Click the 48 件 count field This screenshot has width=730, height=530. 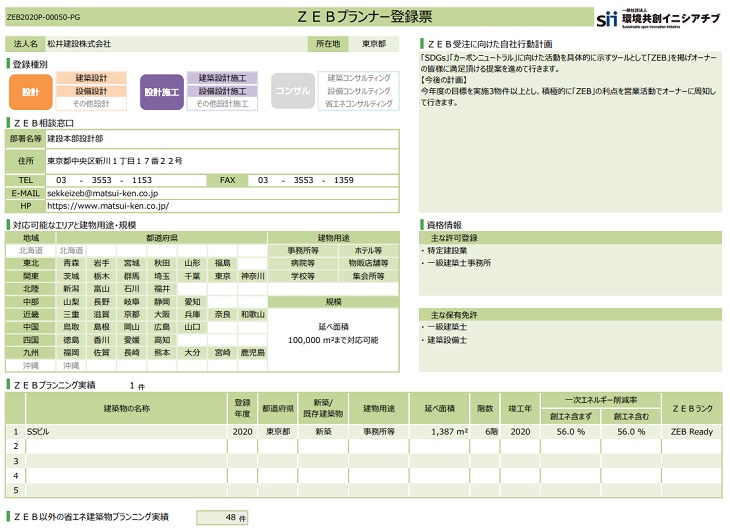222,517
